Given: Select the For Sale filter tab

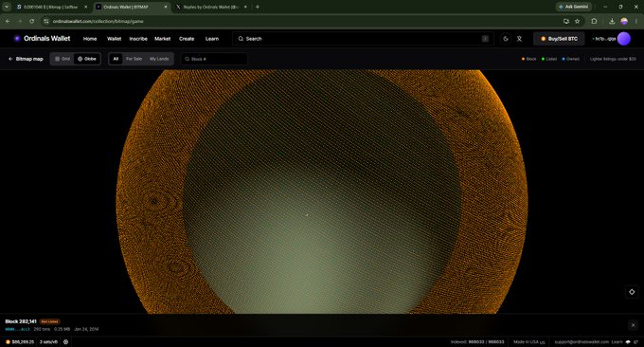Looking at the screenshot, I should tap(134, 59).
